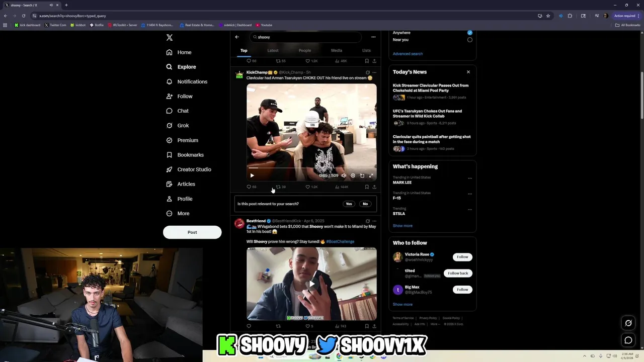The height and width of the screenshot is (362, 644).
Task: Go back with the search back arrow
Action: point(237,37)
